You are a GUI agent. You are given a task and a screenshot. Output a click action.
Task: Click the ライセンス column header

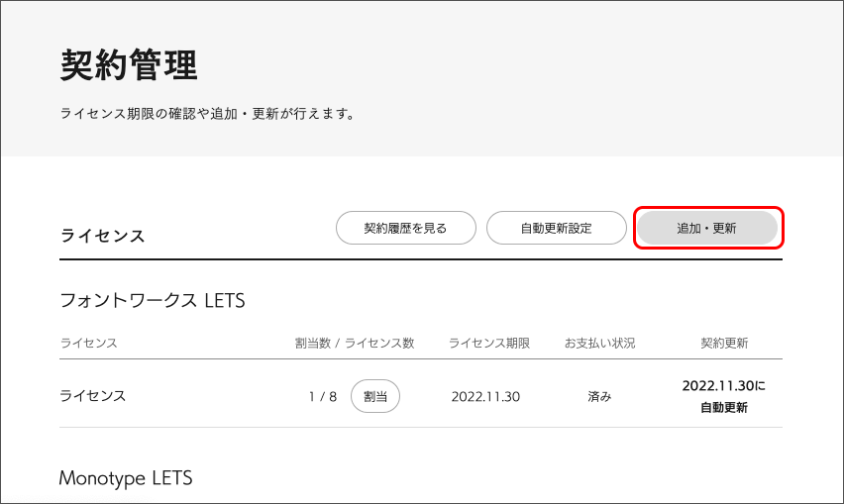(88, 343)
